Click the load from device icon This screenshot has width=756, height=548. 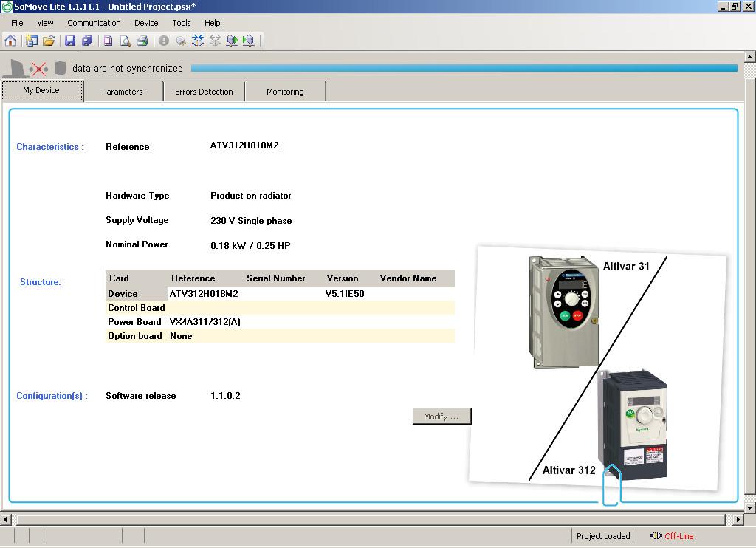pos(232,41)
